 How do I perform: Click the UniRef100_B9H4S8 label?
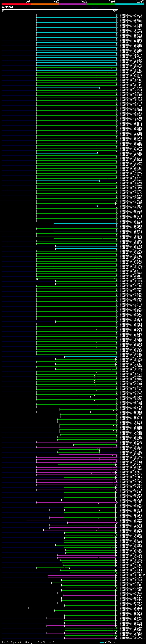point(131,35)
